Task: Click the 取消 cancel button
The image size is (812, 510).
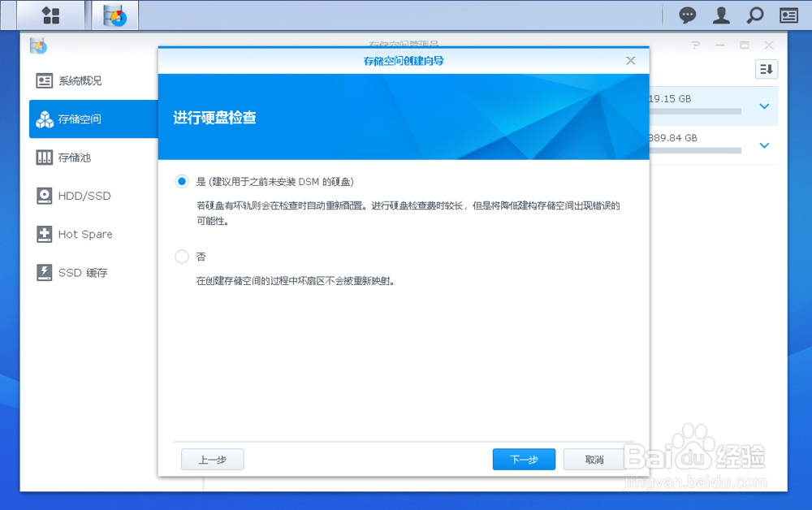Action: coord(594,460)
